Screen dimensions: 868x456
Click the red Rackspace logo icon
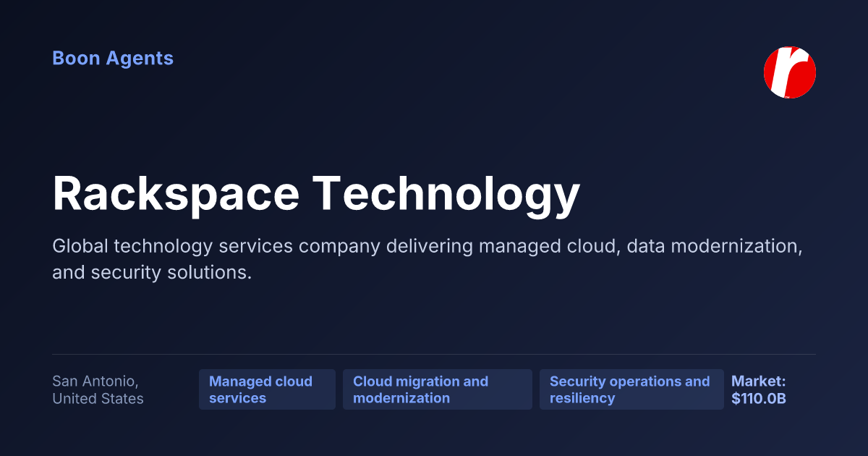[790, 72]
